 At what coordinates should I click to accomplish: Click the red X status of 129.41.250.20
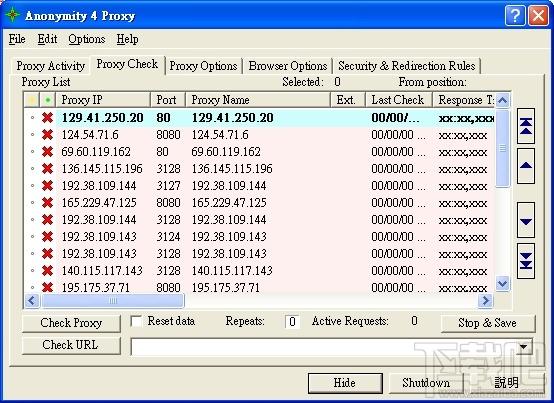[x=47, y=118]
